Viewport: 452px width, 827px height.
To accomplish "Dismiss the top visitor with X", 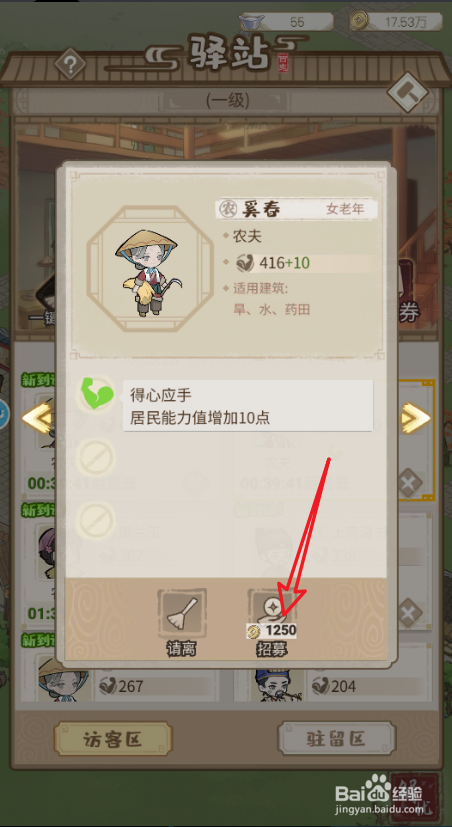I will click(x=409, y=483).
